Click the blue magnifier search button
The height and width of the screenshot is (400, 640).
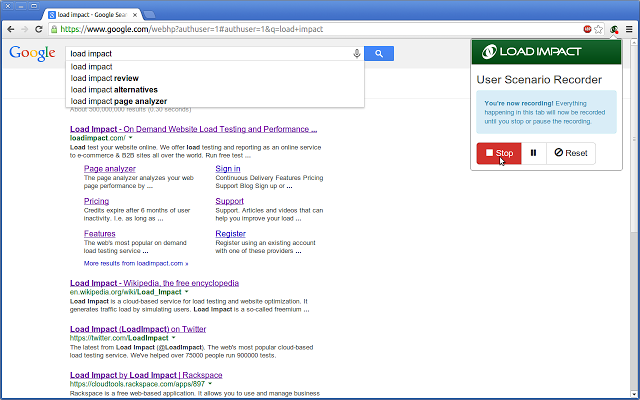click(x=379, y=53)
